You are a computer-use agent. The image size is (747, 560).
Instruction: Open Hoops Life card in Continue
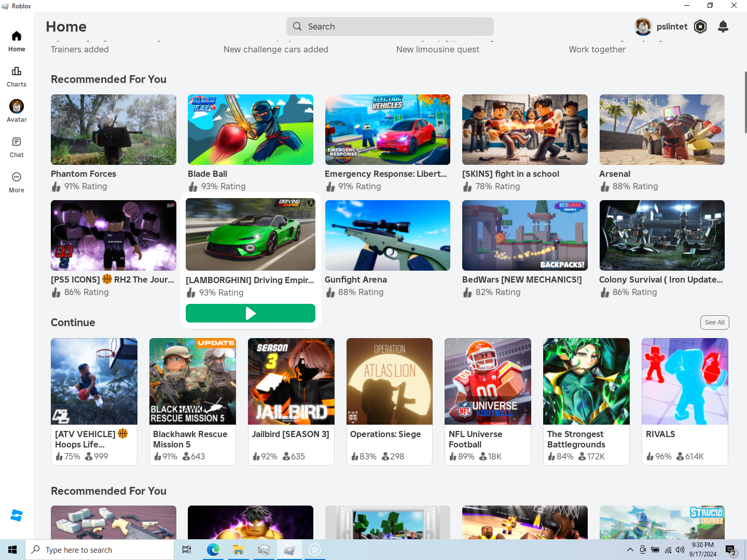click(94, 402)
